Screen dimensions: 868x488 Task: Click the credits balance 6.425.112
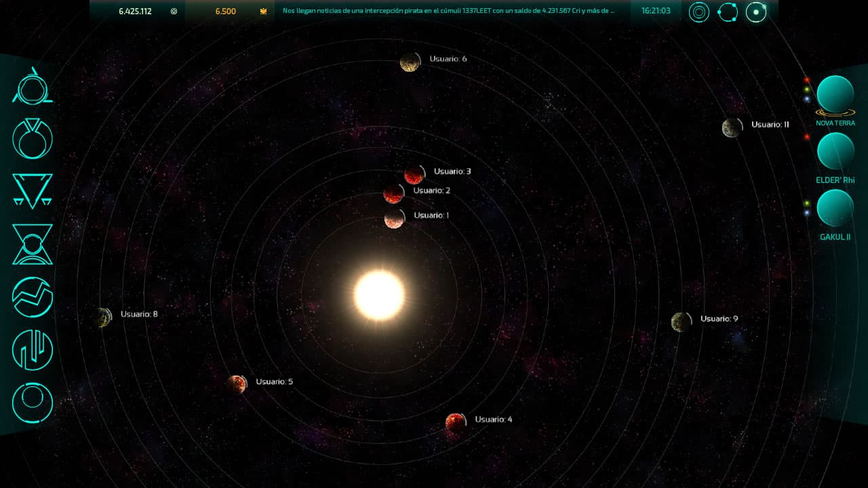135,12
